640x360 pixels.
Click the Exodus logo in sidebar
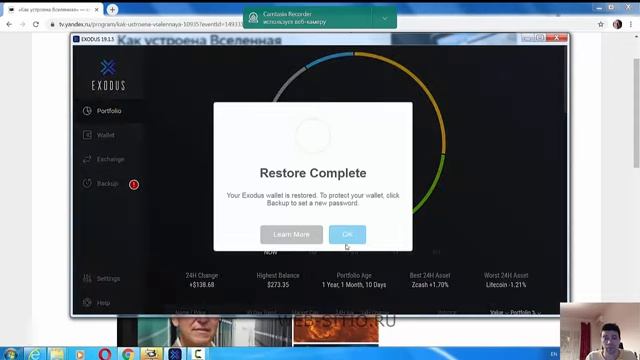(108, 75)
